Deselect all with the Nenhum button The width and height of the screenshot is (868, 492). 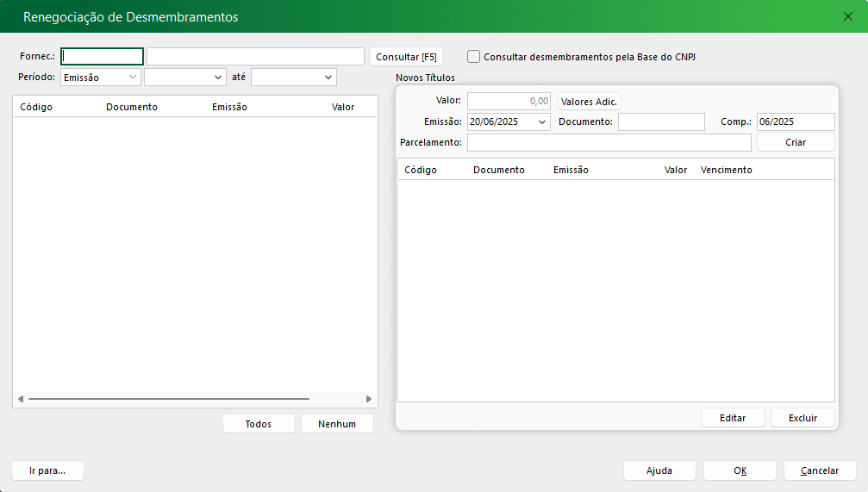(x=337, y=424)
